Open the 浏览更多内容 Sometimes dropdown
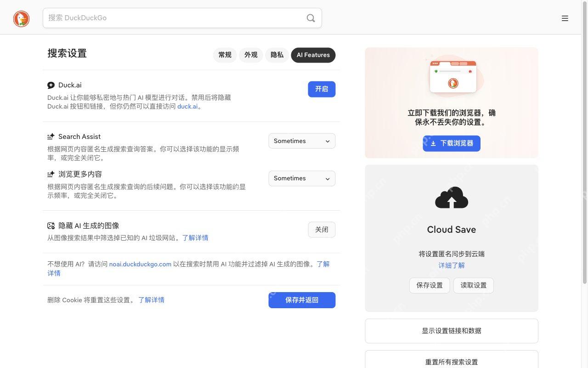 (302, 178)
